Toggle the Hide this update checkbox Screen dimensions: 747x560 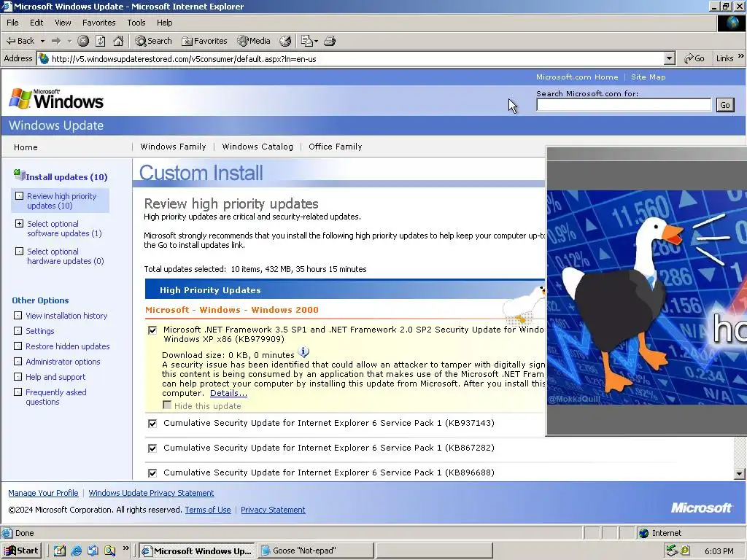click(167, 405)
